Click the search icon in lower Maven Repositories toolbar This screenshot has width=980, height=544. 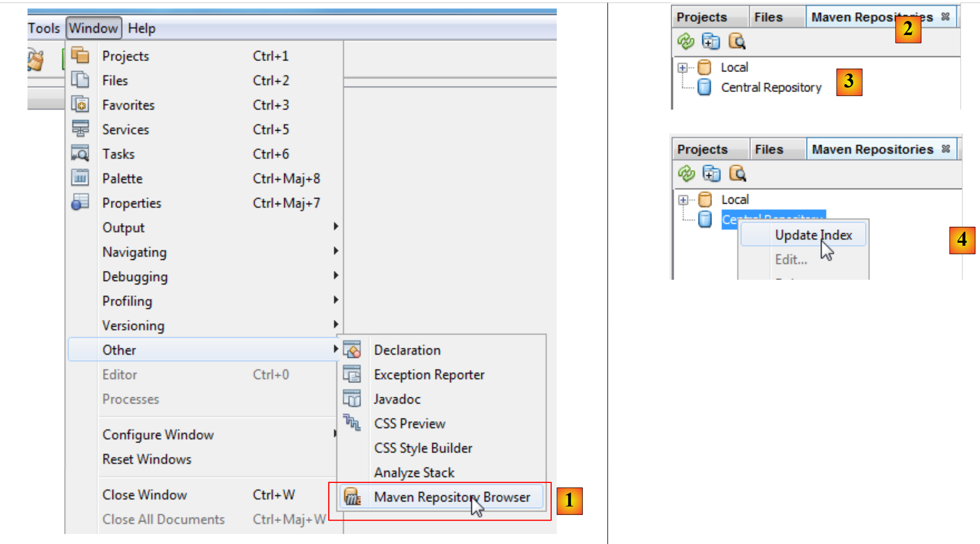[737, 173]
